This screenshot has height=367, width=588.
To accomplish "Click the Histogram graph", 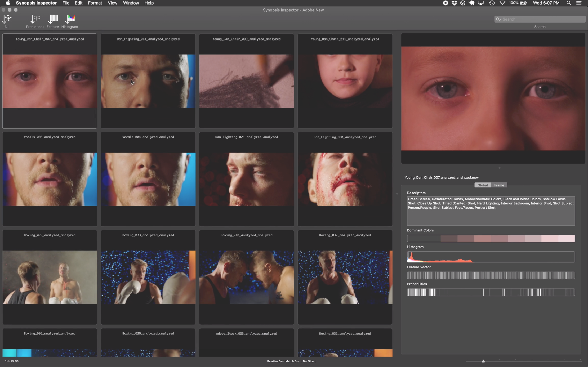I will pyautogui.click(x=491, y=257).
